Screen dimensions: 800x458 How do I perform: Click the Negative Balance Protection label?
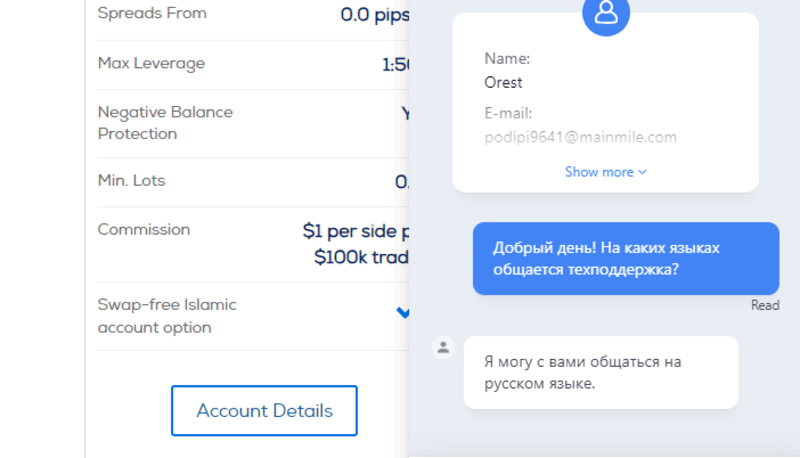(165, 123)
